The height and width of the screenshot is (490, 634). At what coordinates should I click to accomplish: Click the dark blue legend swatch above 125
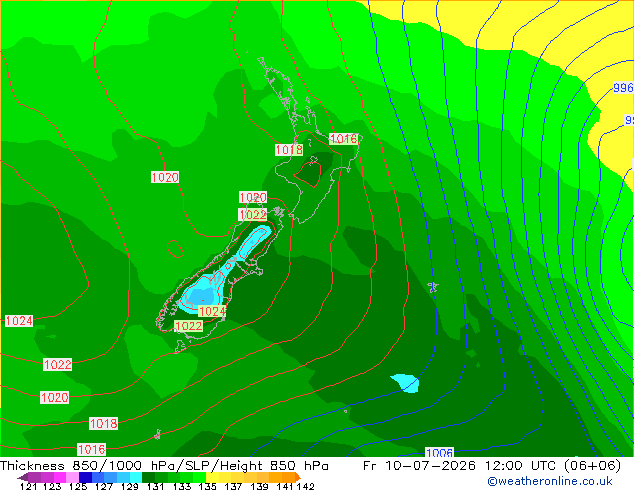(x=85, y=477)
